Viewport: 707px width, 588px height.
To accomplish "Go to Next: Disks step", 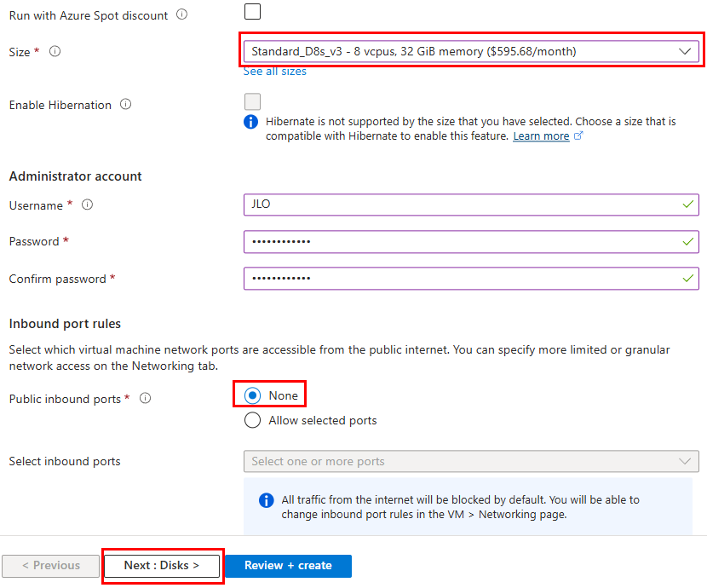I will [x=162, y=565].
